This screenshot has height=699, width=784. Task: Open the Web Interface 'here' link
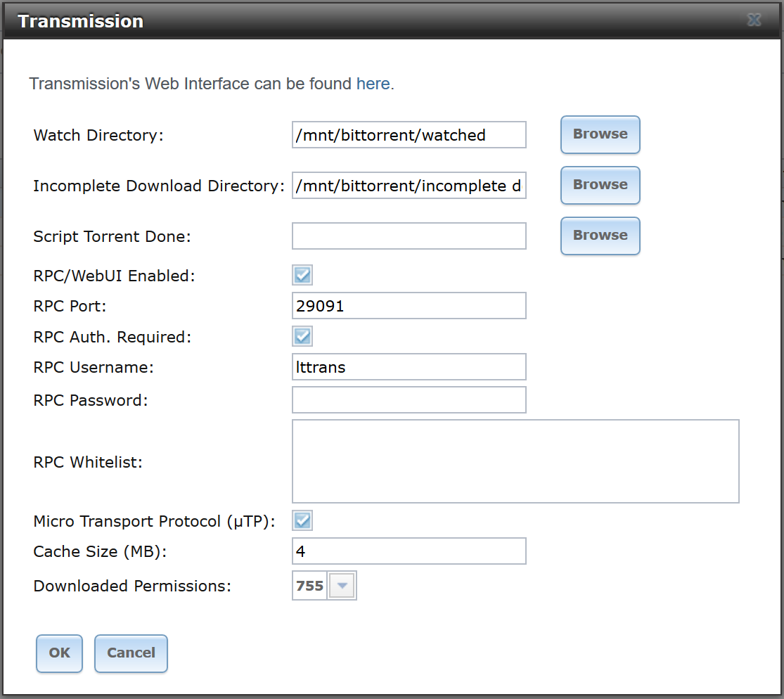373,84
